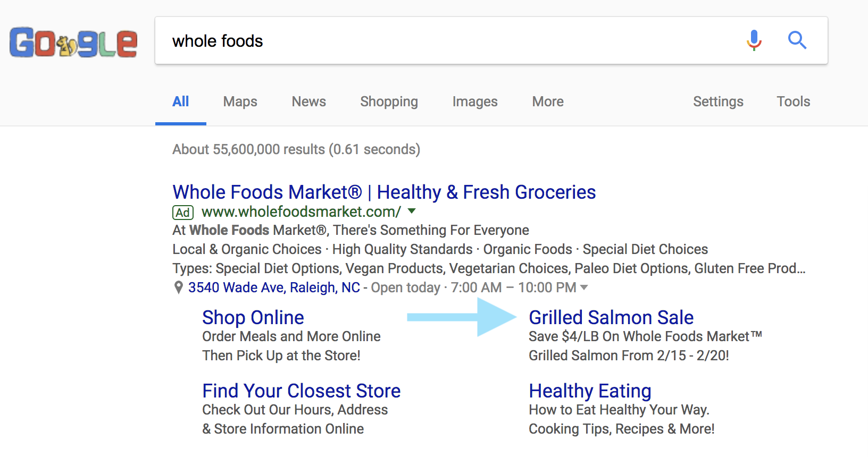Screen dimensions: 868x457
Task: Switch to the Maps tab
Action: click(x=240, y=101)
